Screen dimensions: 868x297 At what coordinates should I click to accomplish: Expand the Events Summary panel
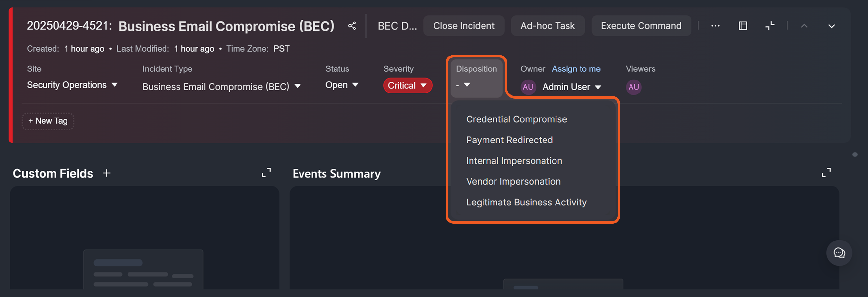pyautogui.click(x=826, y=173)
